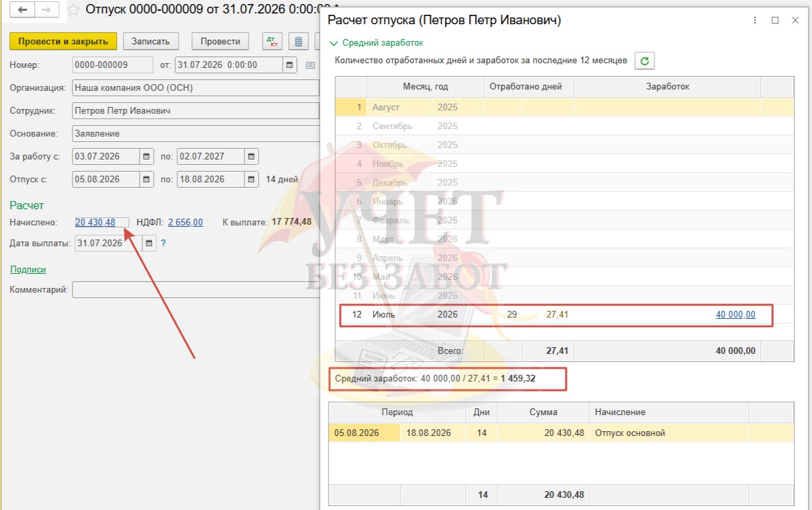
Task: Select the Сентябрь 2025 row
Action: (x=565, y=126)
